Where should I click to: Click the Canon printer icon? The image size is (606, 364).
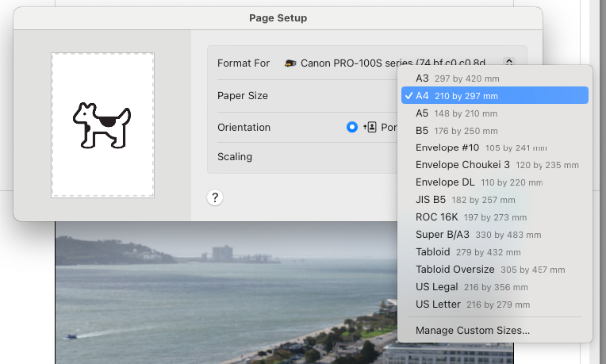(x=291, y=63)
